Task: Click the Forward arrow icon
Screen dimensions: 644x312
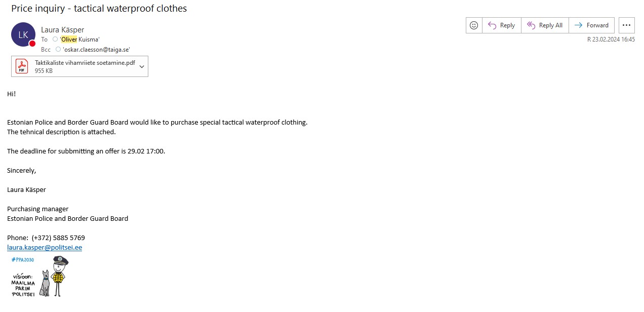Action: click(578, 25)
